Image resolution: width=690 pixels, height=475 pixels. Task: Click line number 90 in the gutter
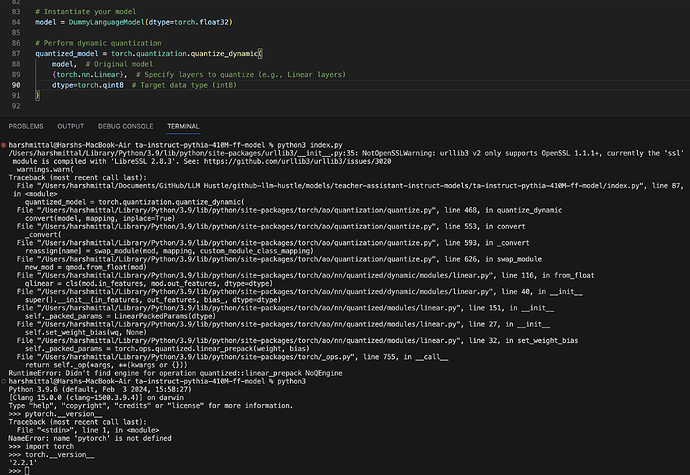17,84
